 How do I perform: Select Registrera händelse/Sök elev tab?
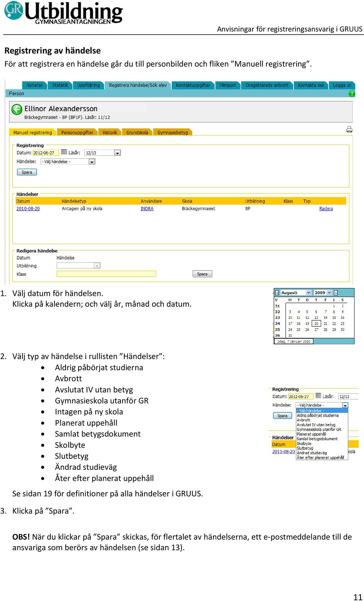[138, 85]
